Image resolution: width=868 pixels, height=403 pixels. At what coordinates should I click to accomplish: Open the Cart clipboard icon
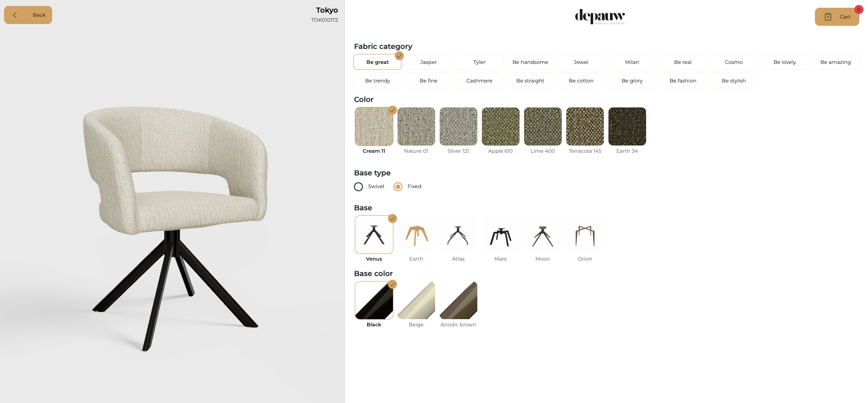828,17
